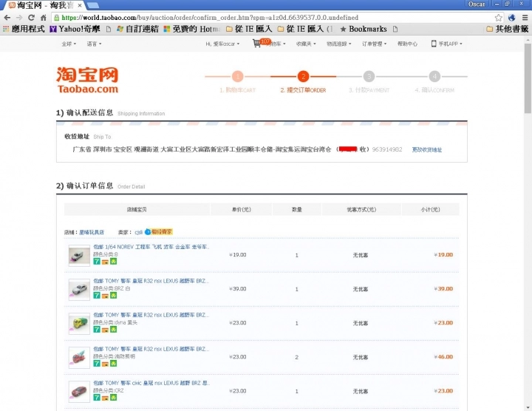Open the 1/64 NOREV 工程车 item link
The height and width of the screenshot is (411, 532).
pyautogui.click(x=151, y=247)
